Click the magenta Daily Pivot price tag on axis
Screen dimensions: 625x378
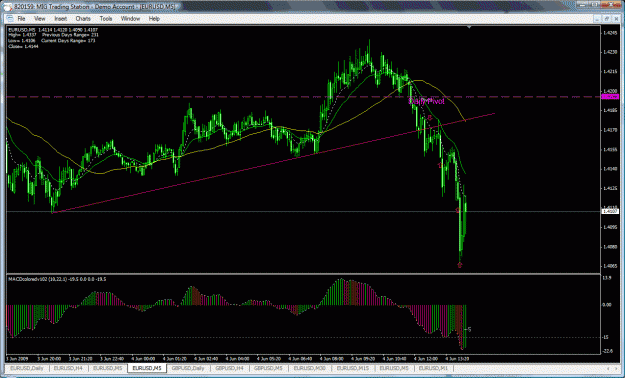(x=610, y=97)
